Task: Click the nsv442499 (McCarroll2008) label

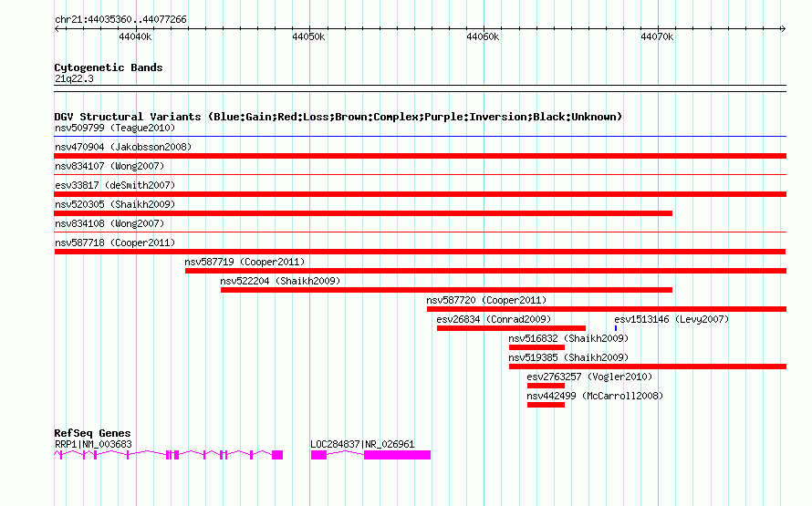Action: pyautogui.click(x=595, y=396)
